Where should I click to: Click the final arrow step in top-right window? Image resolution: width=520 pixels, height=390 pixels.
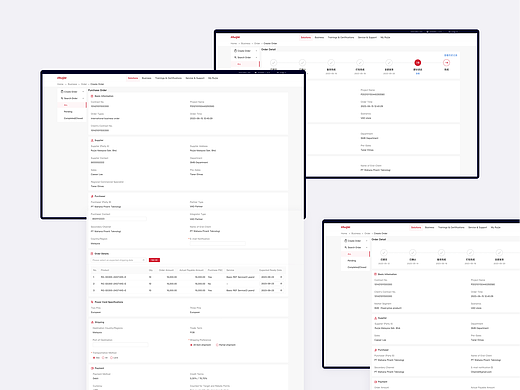click(446, 62)
